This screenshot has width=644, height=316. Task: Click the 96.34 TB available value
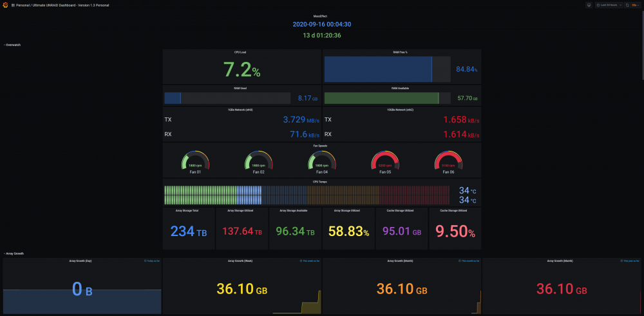point(296,232)
